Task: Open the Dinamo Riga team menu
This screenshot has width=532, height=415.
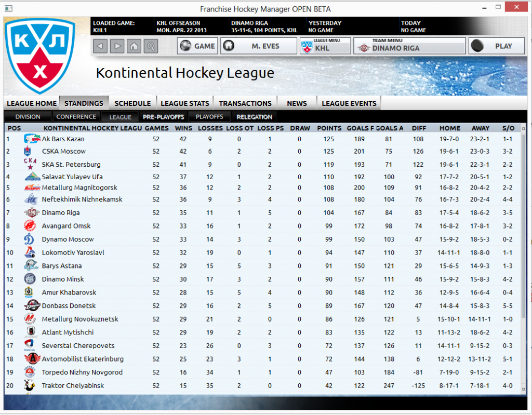Action: 409,46
